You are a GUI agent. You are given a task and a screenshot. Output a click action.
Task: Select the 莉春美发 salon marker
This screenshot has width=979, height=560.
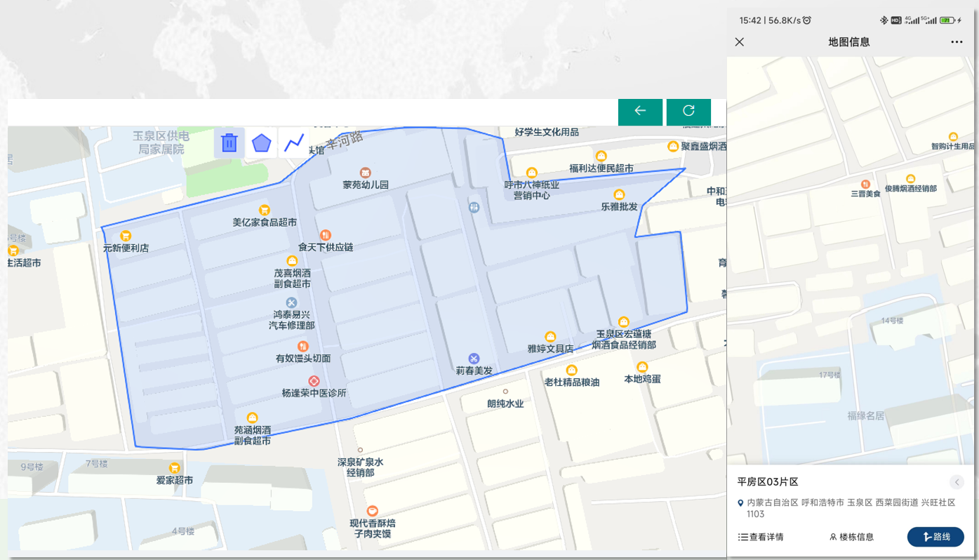tap(474, 358)
